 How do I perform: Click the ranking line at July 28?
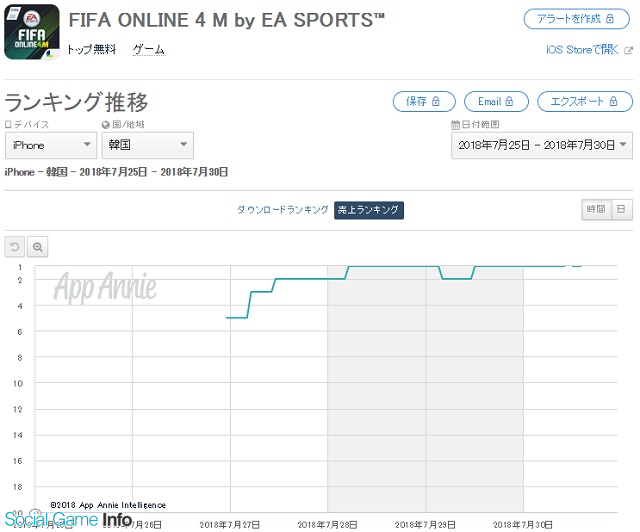(x=328, y=278)
